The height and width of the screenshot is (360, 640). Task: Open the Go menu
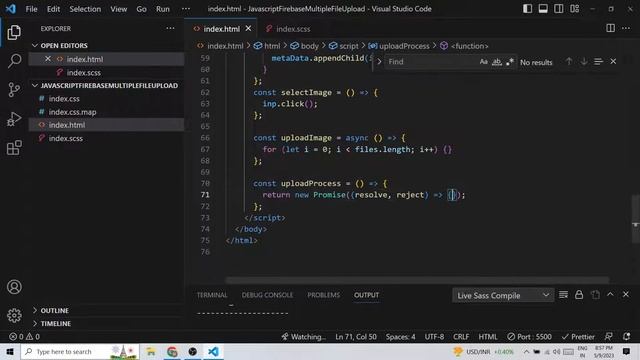[141, 9]
